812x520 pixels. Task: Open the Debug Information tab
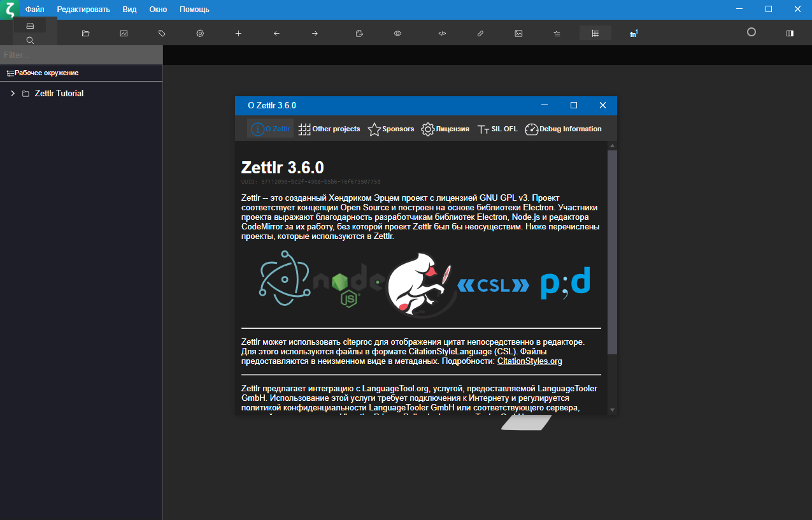point(563,129)
